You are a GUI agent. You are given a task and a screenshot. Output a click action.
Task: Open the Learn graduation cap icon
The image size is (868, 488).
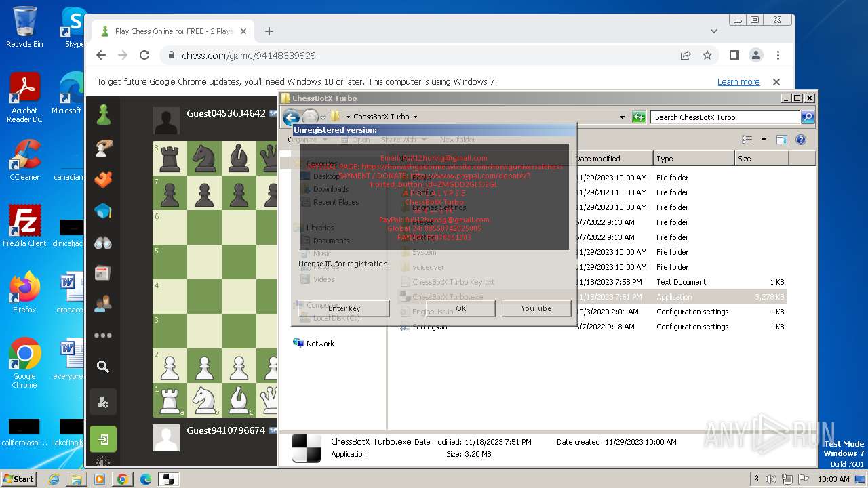click(x=103, y=211)
